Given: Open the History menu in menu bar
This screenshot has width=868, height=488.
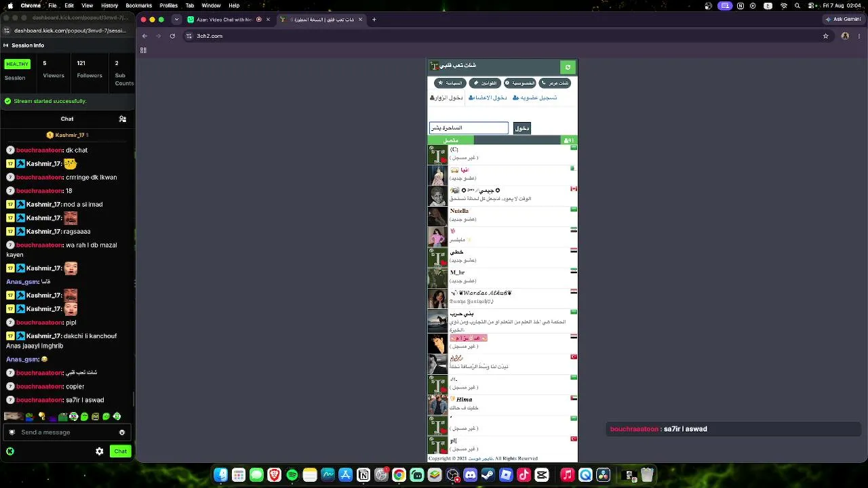Looking at the screenshot, I should [x=109, y=5].
